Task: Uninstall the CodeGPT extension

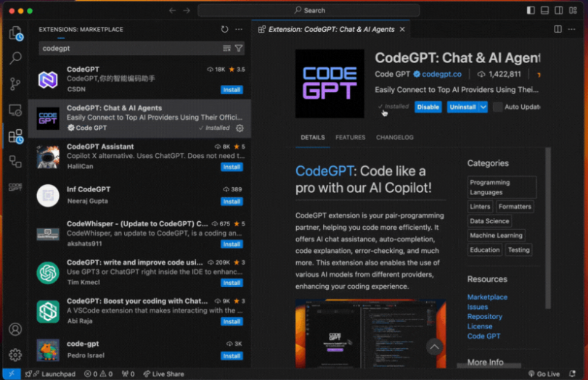Action: coord(462,107)
